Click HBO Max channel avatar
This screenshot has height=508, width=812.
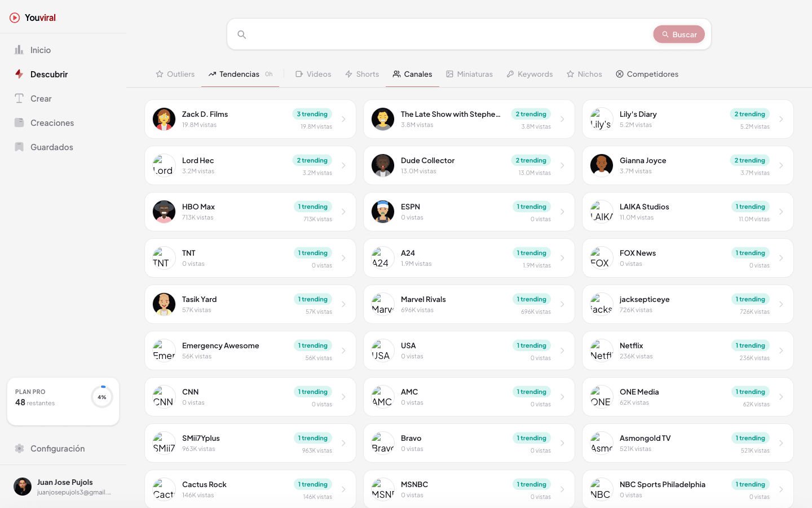[x=164, y=212]
